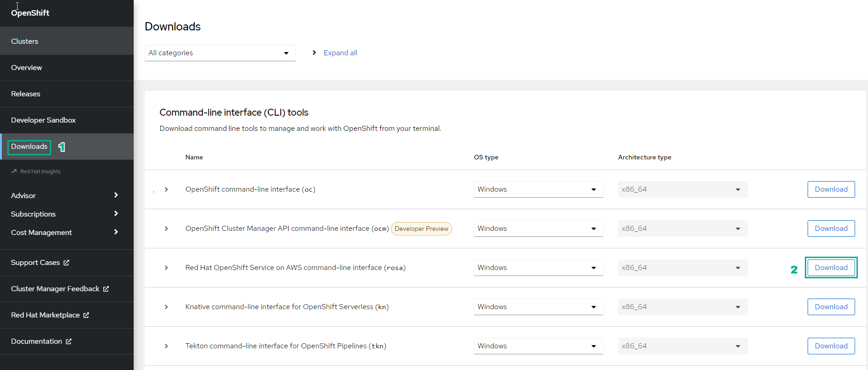Open OS type dropdown for rosa
The width and height of the screenshot is (868, 370).
(538, 268)
